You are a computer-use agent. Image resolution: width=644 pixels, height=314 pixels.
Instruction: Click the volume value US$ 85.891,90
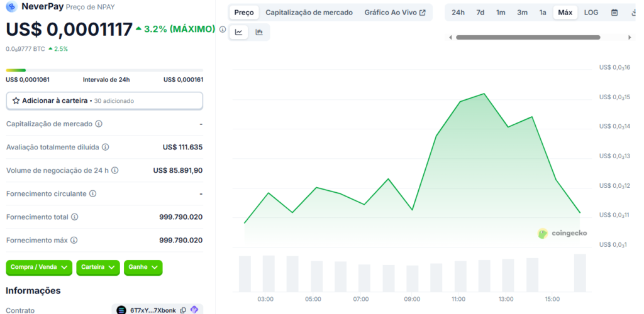click(178, 170)
